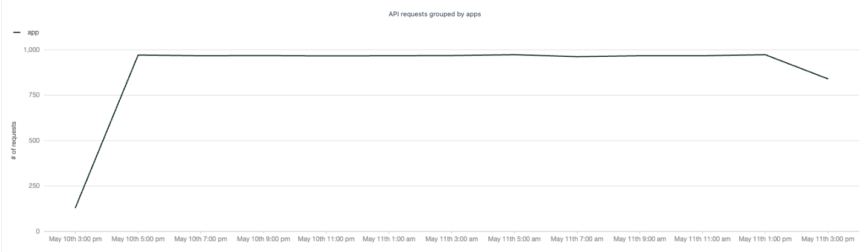Click the 'May 10th 9:00 pm' x-axis label

264,239
